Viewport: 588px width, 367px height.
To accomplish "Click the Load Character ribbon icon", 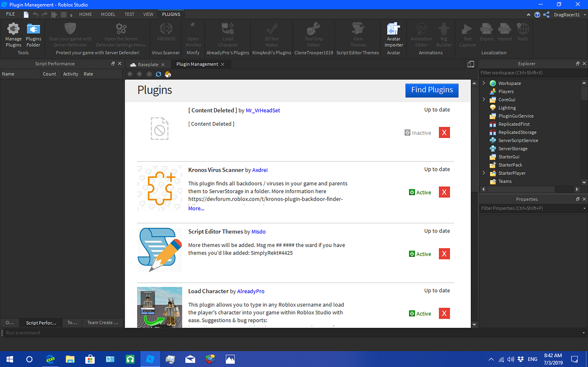I will tap(228, 35).
